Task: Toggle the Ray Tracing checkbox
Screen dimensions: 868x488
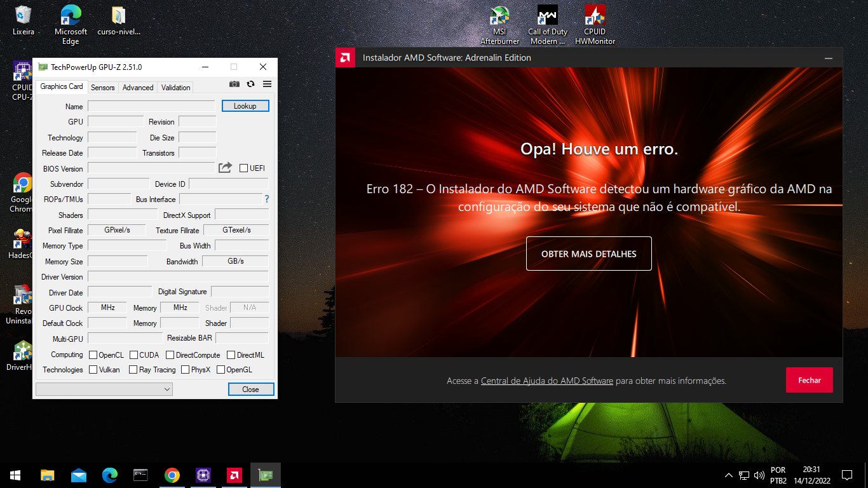Action: 133,369
